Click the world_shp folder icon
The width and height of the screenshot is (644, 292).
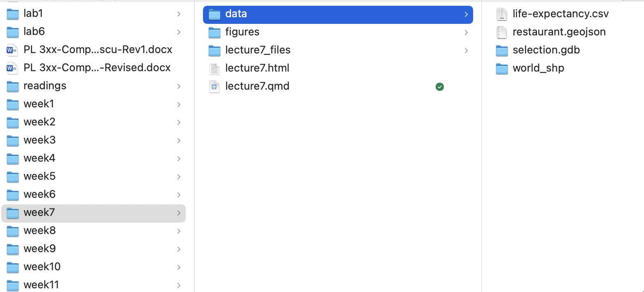[502, 68]
